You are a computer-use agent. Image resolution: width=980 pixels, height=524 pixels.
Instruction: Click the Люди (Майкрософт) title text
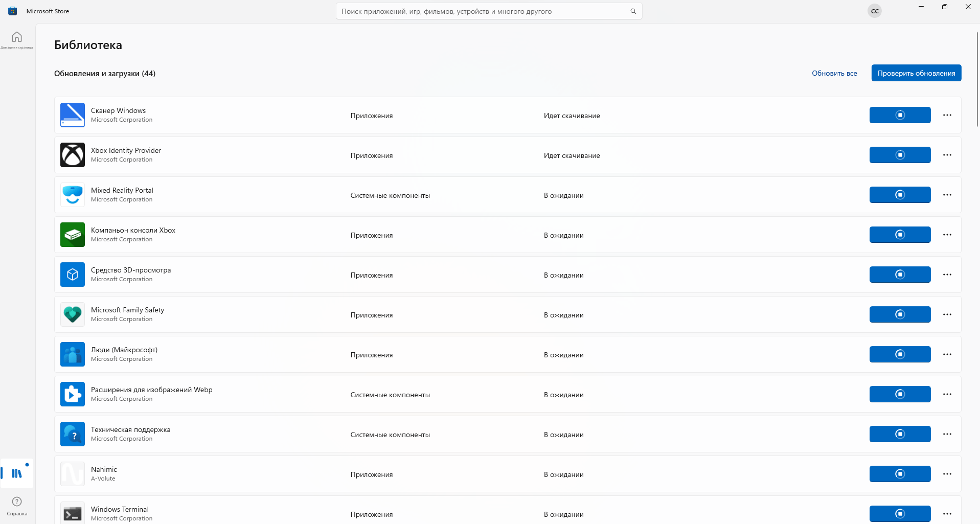(x=124, y=350)
